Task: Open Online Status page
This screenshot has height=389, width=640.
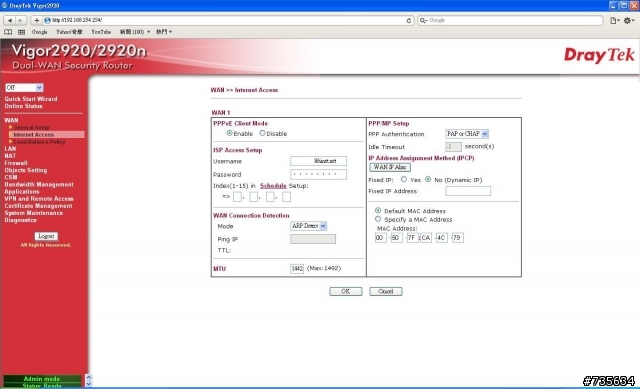Action: tap(24, 106)
